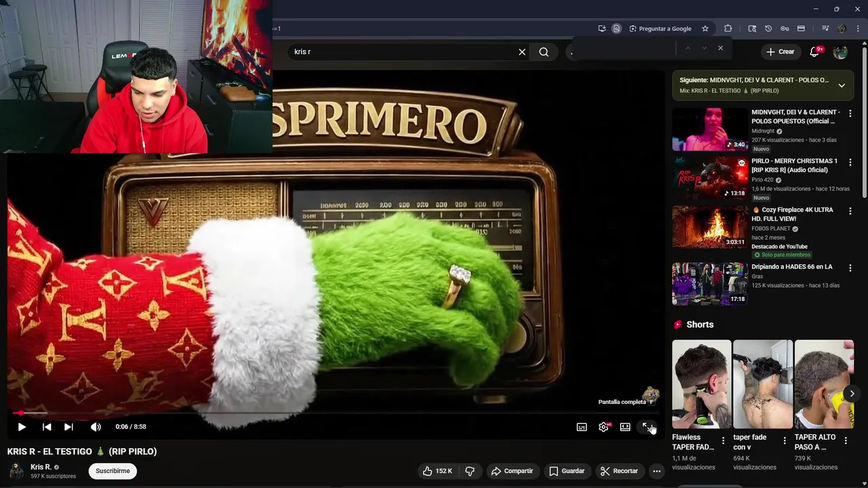Viewport: 868px width, 488px height.
Task: Open options for HADES 66 video
Action: (850, 268)
